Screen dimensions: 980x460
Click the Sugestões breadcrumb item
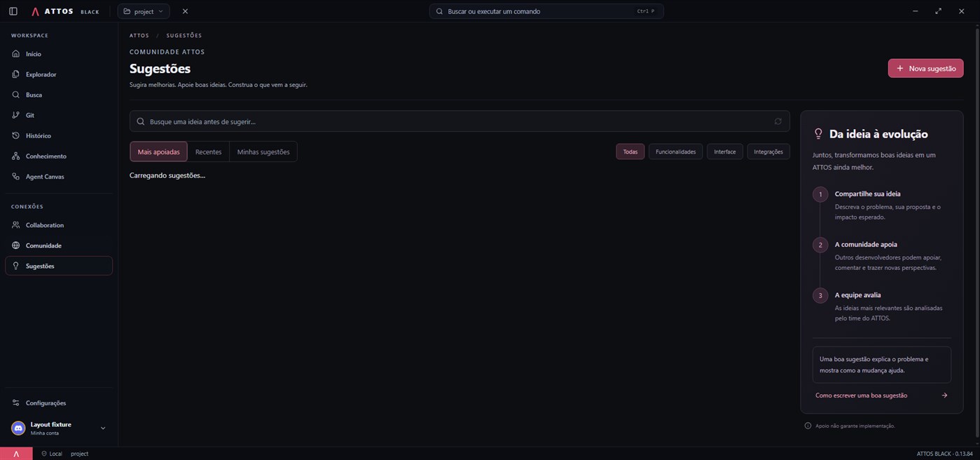(x=184, y=35)
